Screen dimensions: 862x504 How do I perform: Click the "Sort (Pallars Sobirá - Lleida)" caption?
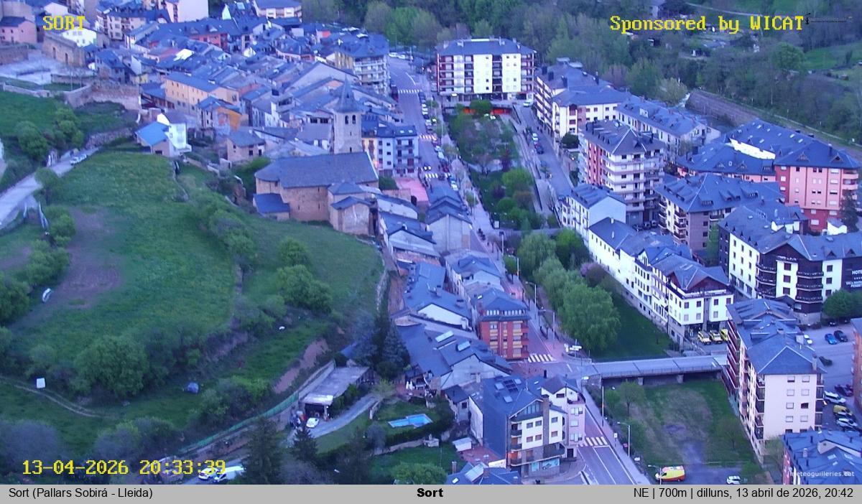pyautogui.click(x=80, y=493)
